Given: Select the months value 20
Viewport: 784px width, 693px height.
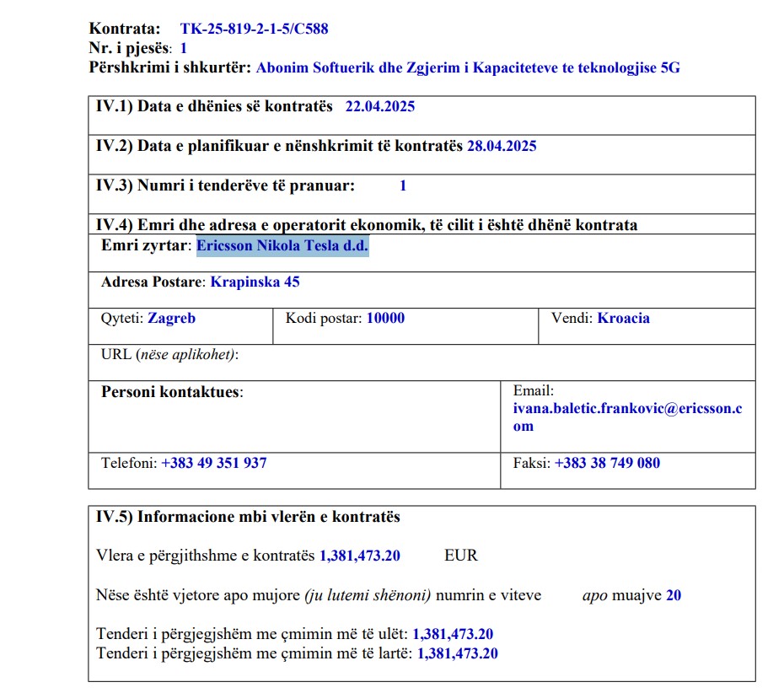Looking at the screenshot, I should pos(674,595).
